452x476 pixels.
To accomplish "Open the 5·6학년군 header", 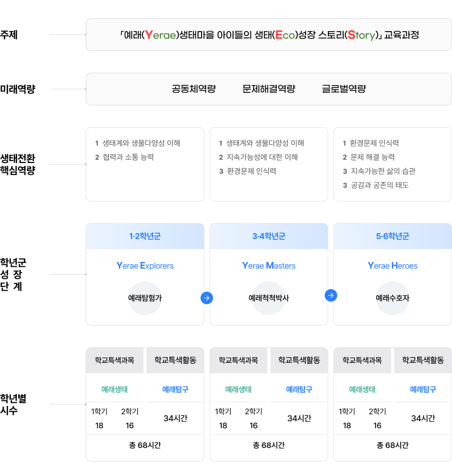I will tap(392, 236).
